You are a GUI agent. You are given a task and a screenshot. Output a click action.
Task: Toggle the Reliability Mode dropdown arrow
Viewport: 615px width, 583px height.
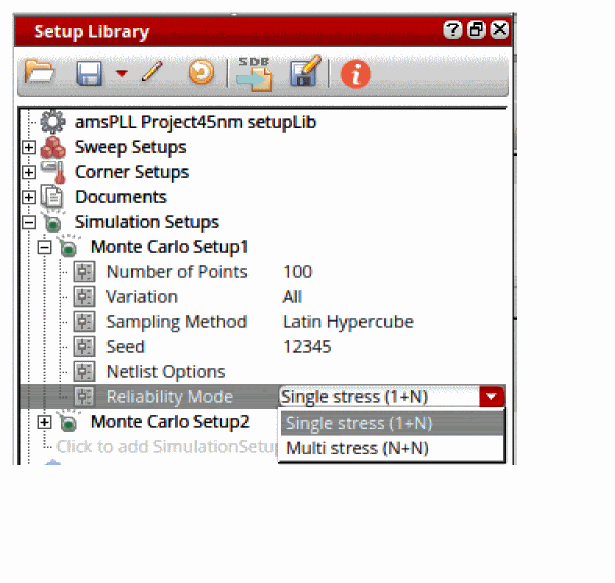491,397
